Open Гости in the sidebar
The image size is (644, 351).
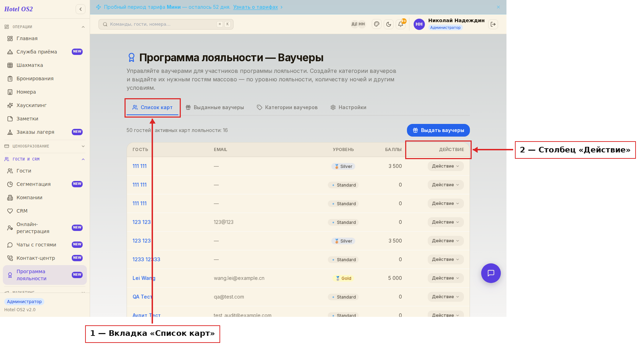tap(45, 171)
